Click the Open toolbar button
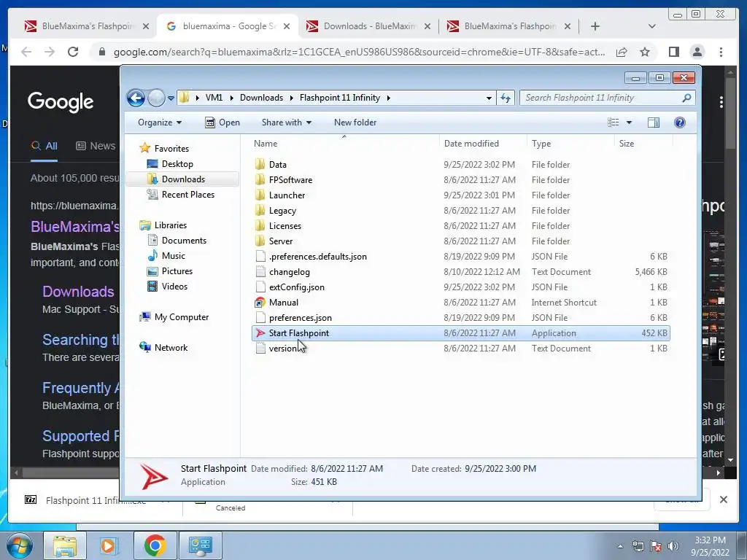This screenshot has width=747, height=560. (x=222, y=122)
